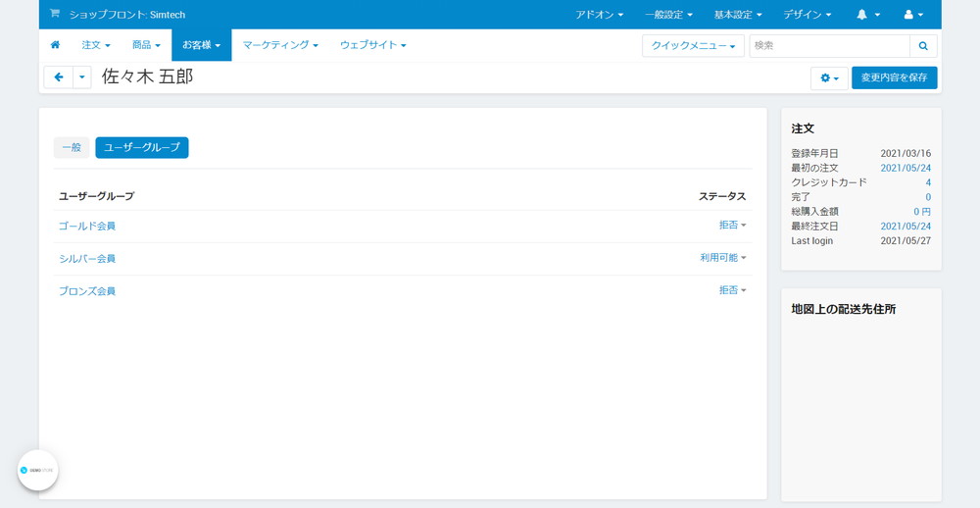Open the notifications bell menu
This screenshot has width=980, height=508.
[x=868, y=15]
